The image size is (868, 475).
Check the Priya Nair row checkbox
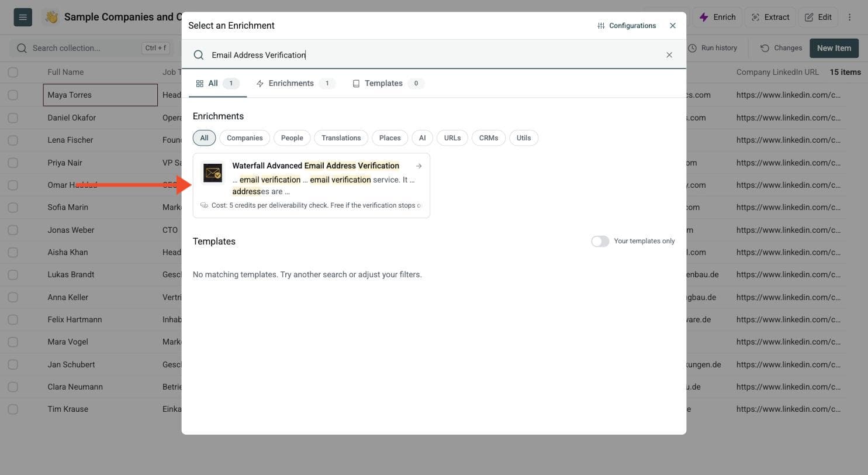(x=13, y=163)
